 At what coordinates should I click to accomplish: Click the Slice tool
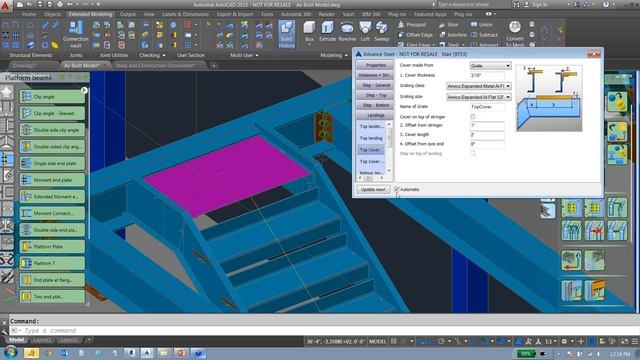pos(448,25)
